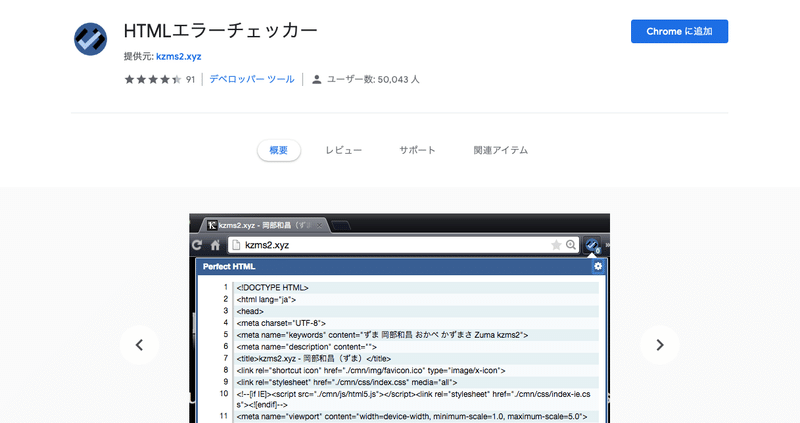Click the HTML checker extension icon in the screenshot toolbar

[x=592, y=245]
